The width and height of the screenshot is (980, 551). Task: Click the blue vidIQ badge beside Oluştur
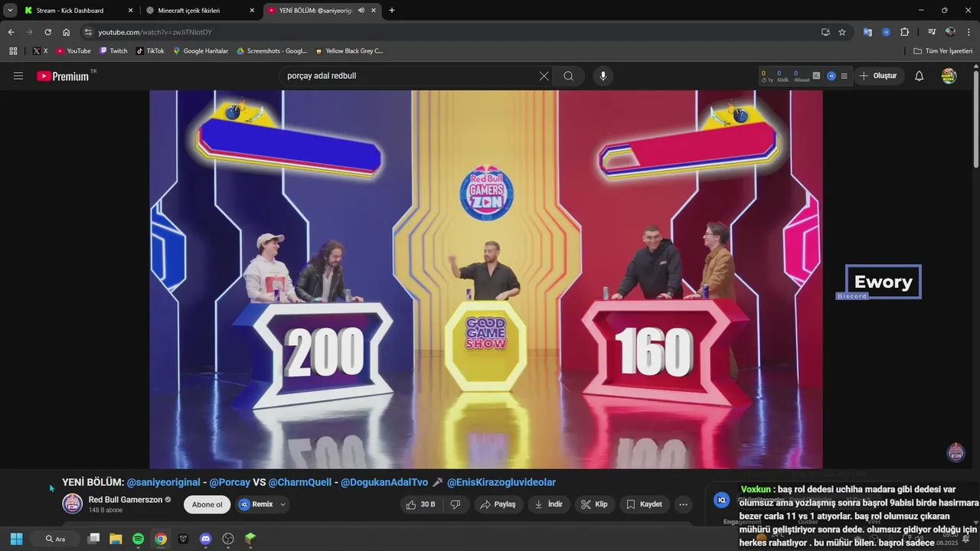[831, 76]
